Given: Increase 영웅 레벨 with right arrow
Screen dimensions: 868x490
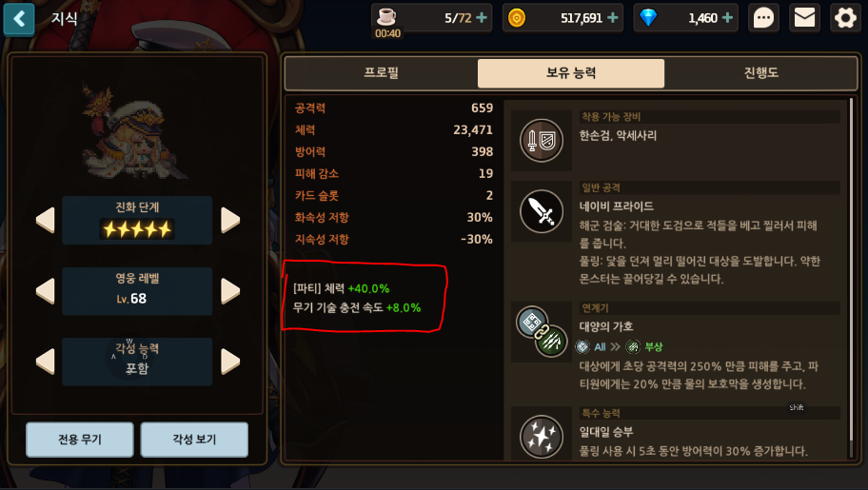Looking at the screenshot, I should tap(230, 291).
